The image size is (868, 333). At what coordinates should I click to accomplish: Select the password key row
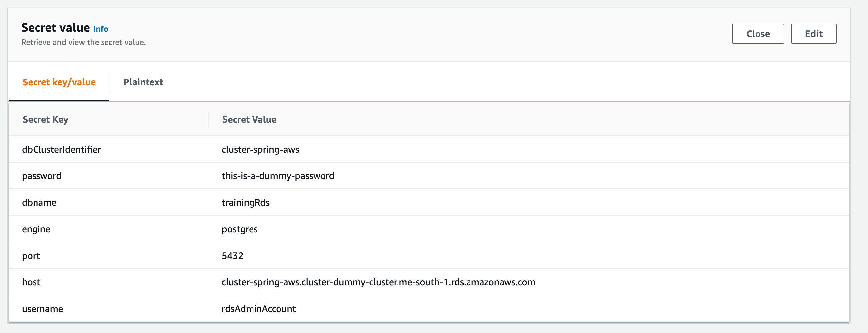pyautogui.click(x=42, y=176)
